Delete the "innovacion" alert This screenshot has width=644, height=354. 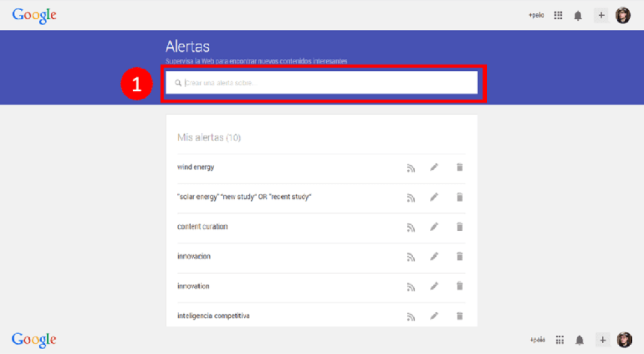click(459, 256)
